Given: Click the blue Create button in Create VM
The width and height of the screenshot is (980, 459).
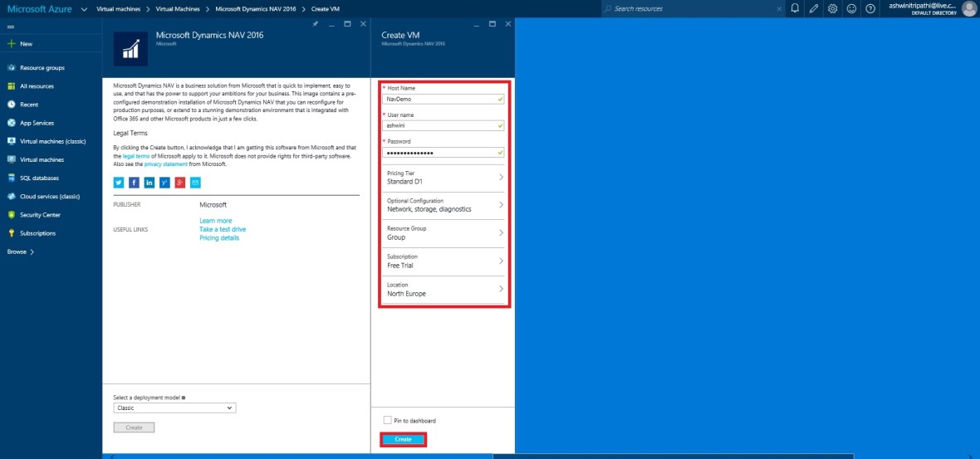Looking at the screenshot, I should (403, 439).
